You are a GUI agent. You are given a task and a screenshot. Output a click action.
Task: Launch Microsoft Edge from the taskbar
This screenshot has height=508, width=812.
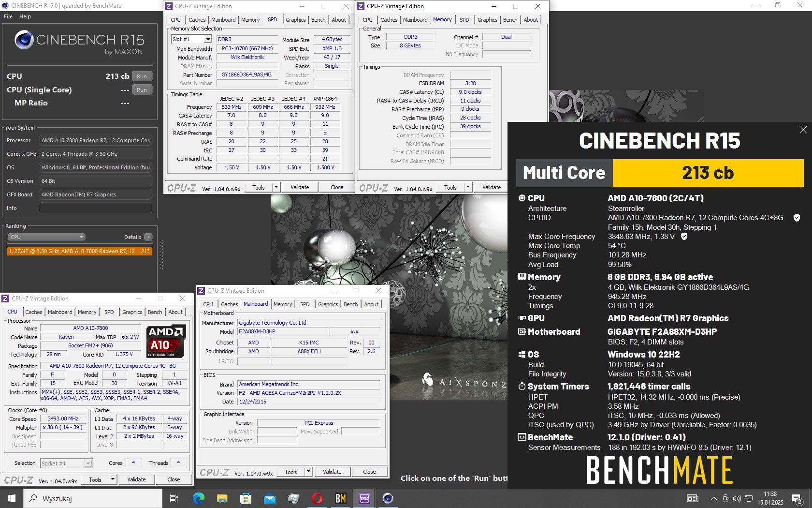198,498
